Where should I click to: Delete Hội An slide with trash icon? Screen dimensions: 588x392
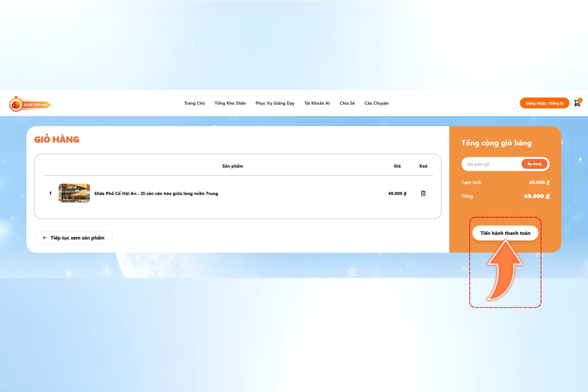423,193
